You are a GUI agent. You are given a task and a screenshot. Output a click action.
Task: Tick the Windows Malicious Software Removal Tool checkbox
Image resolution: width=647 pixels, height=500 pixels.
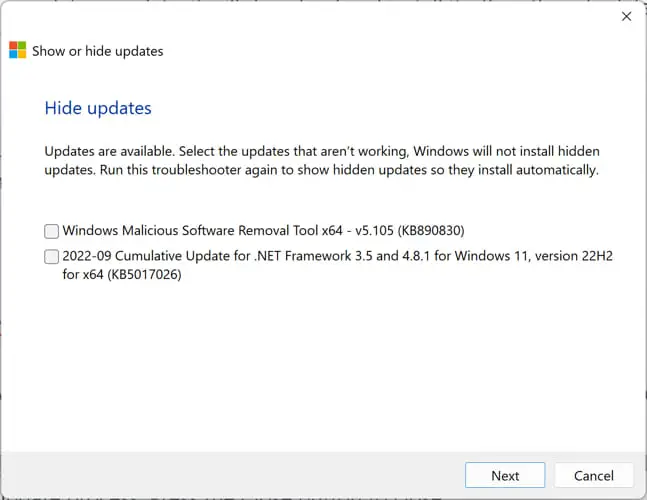(52, 231)
